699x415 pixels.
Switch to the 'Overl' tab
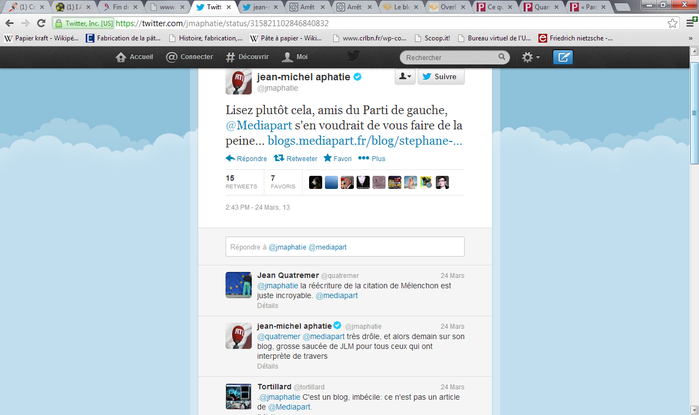click(448, 7)
